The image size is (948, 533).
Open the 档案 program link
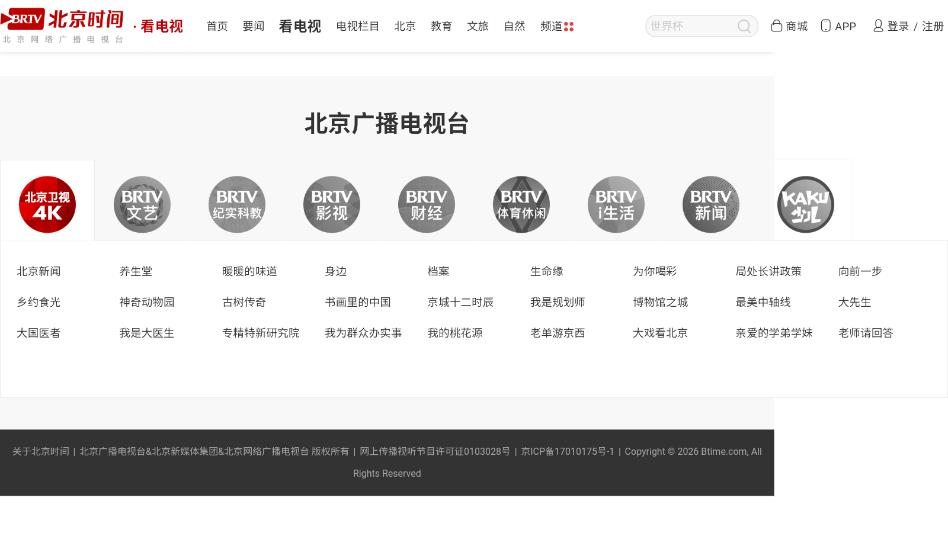(x=438, y=271)
